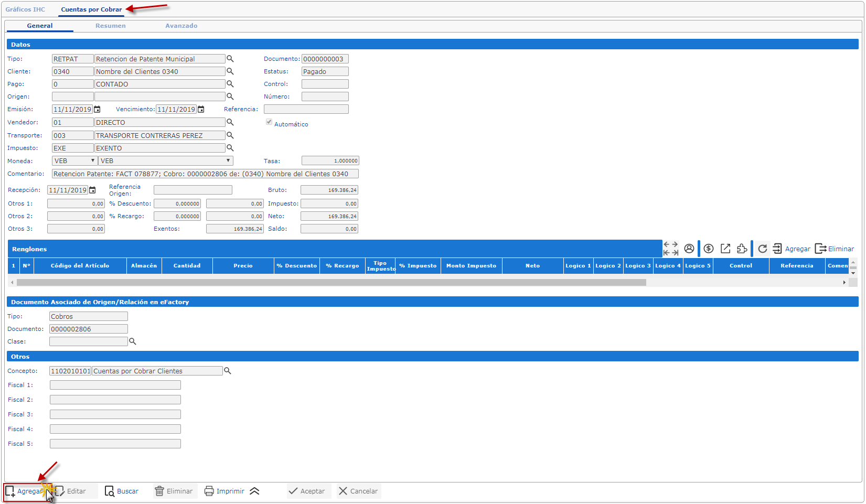
Task: Click the dollar sign icon in Renglones toolbar
Action: tap(708, 249)
